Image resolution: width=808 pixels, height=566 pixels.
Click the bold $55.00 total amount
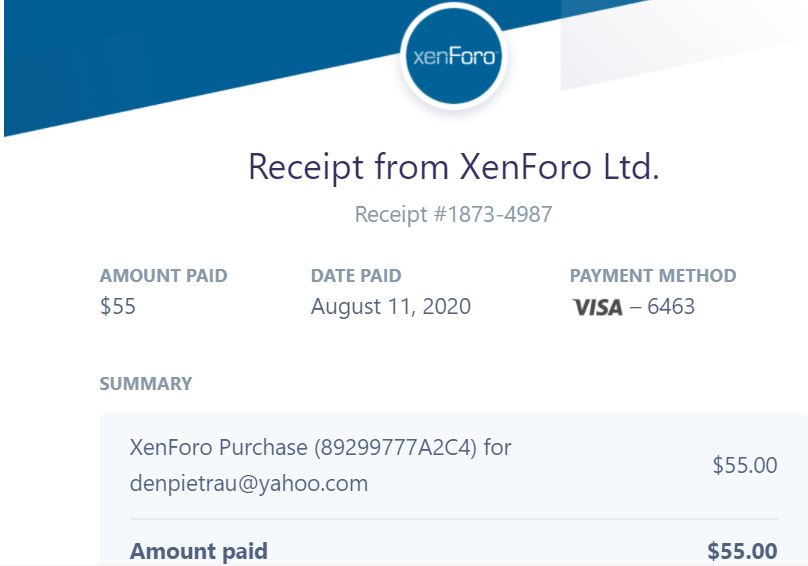(x=742, y=551)
